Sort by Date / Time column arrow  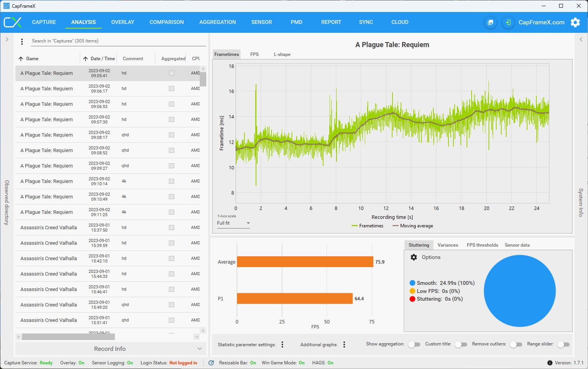point(85,59)
